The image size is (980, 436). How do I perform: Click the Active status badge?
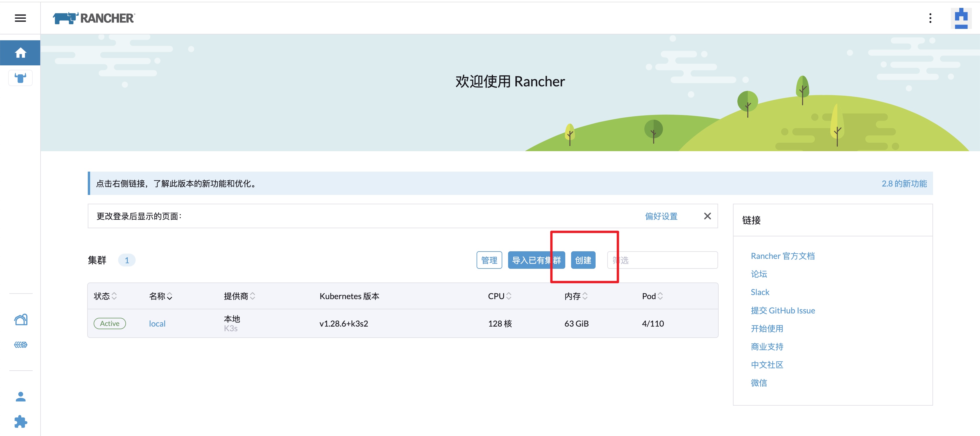click(x=110, y=323)
